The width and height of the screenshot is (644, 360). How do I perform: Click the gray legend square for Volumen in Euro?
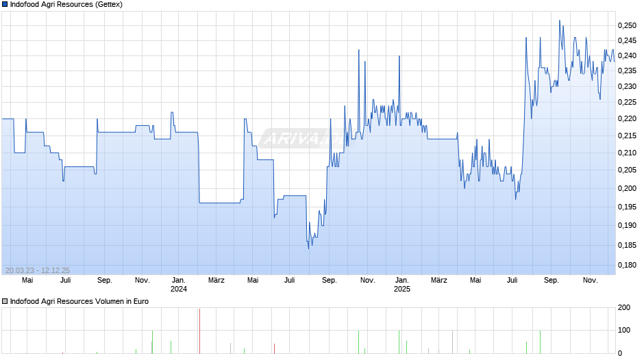[x=5, y=301]
